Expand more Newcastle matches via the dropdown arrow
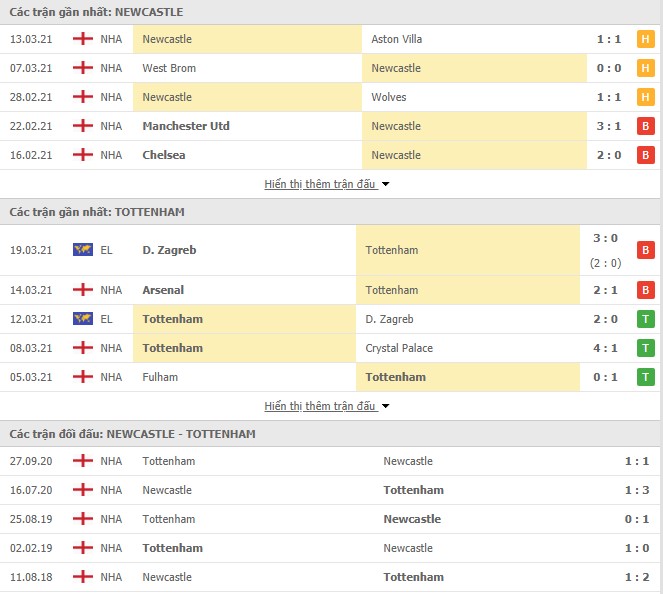 coord(385,184)
